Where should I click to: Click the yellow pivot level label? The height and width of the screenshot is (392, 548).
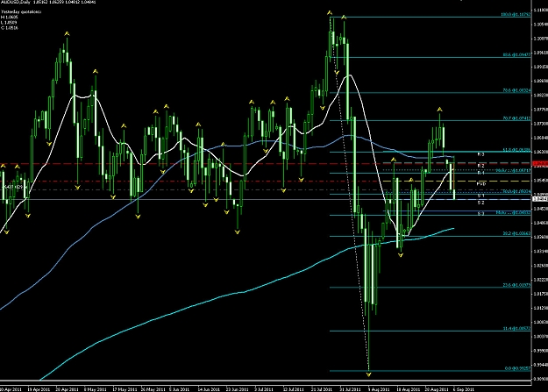(481, 183)
